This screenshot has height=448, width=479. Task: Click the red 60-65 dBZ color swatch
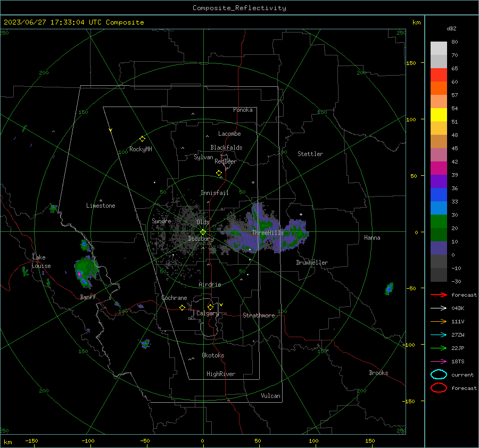coord(439,75)
